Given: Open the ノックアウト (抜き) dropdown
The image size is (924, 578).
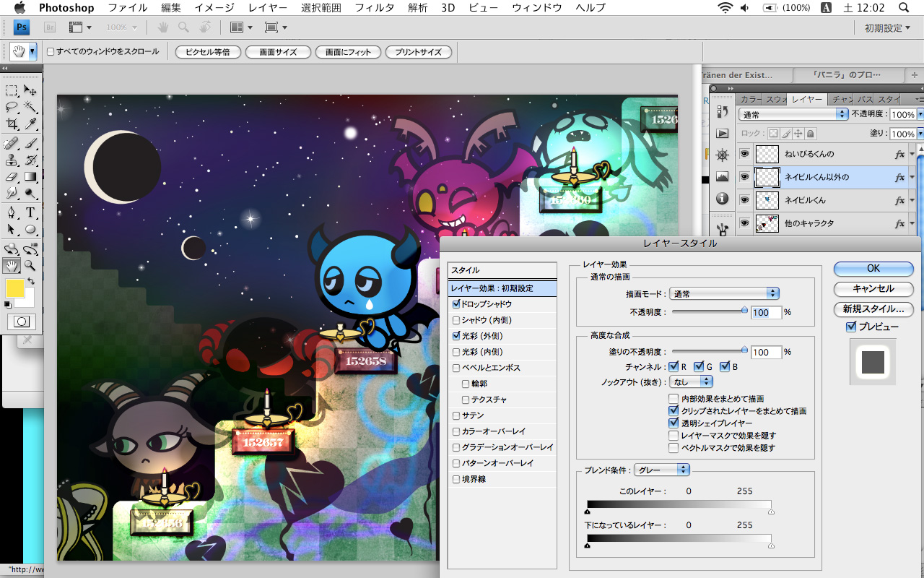Looking at the screenshot, I should [692, 381].
